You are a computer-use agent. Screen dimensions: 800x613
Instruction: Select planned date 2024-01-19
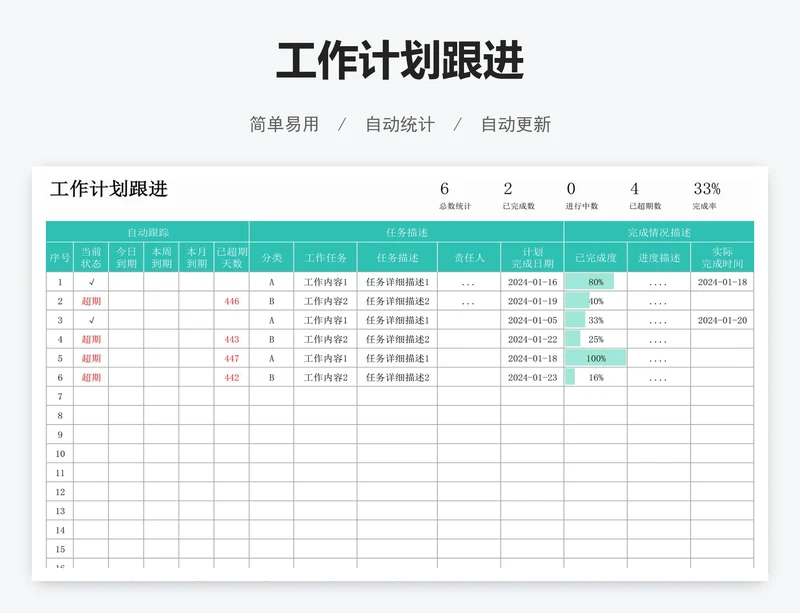click(532, 301)
